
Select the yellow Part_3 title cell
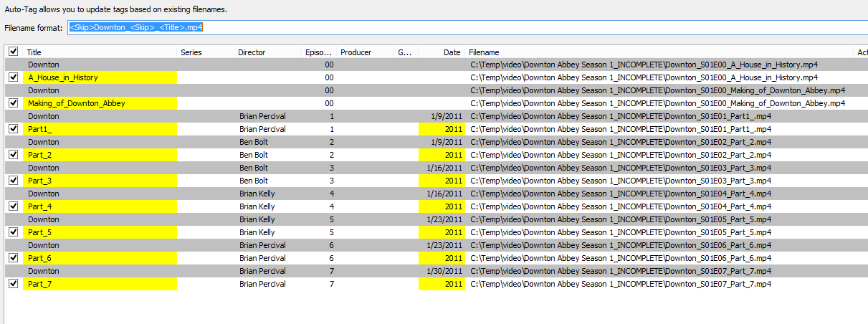click(100, 181)
